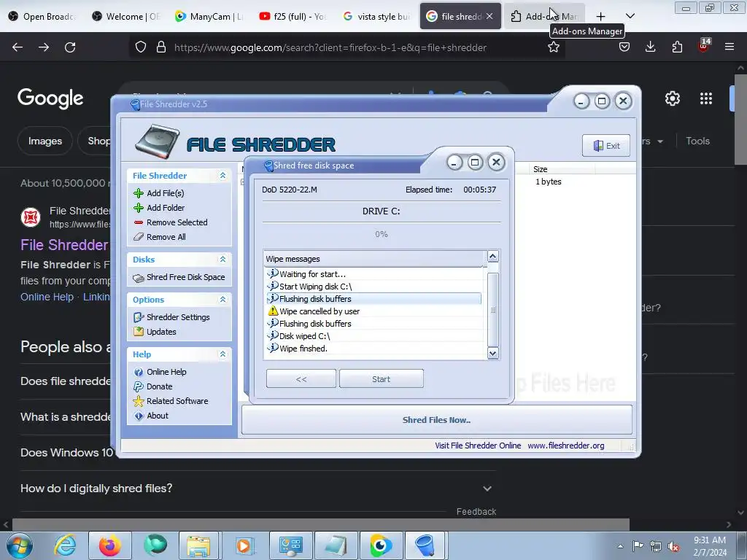Switch to the f25 (full) YouTube tab

(x=293, y=16)
